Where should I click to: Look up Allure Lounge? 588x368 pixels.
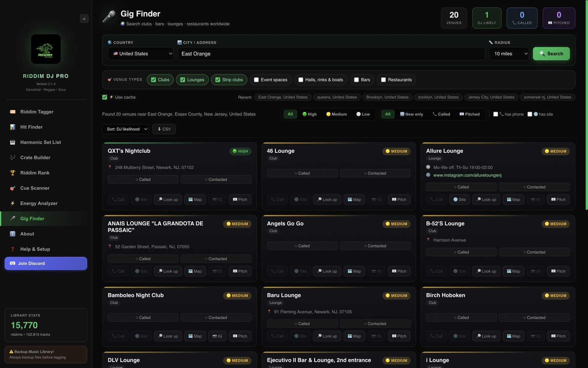486,199
